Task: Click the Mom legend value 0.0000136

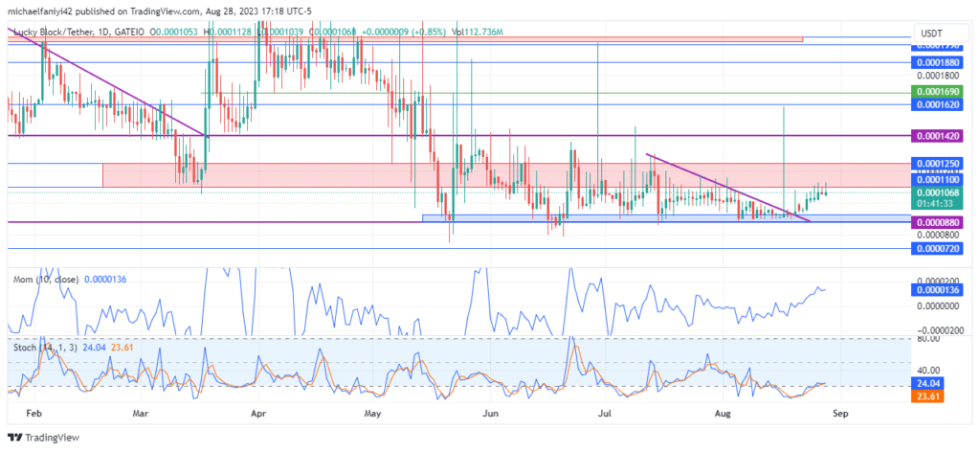Action: coord(105,279)
